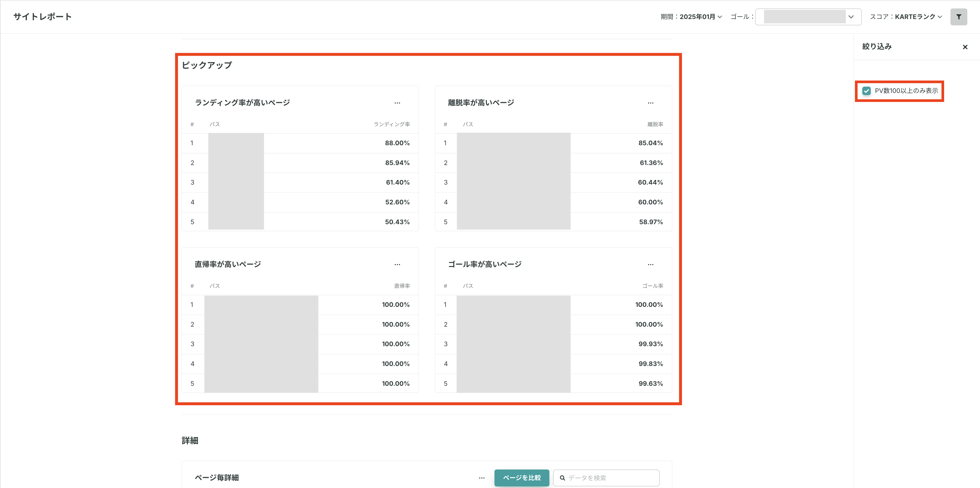Click the ランディング率 column header

tap(392, 124)
